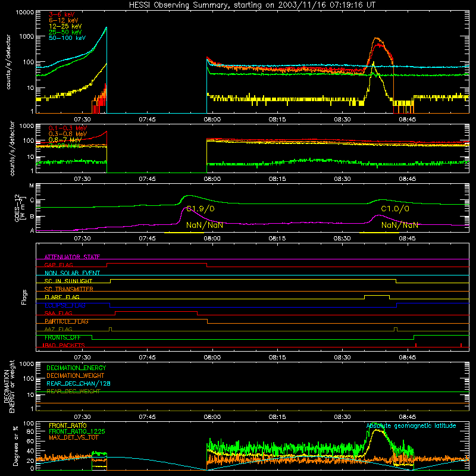Click the SC_TRANSMITTER flag label
This screenshot has height=476, width=476.
(69, 289)
